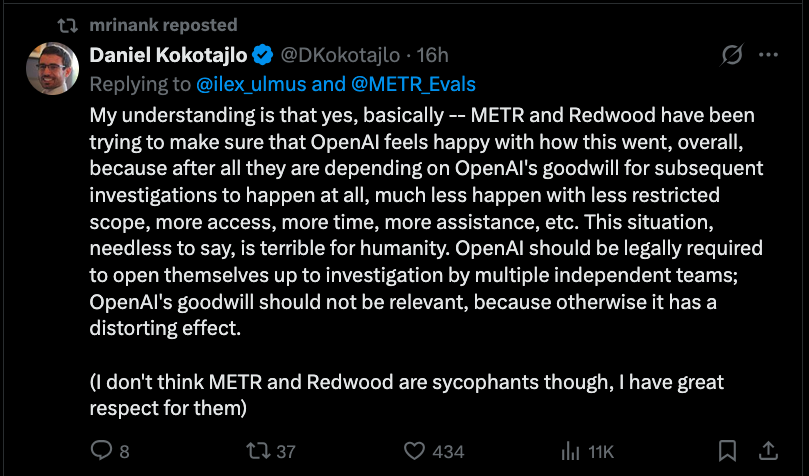Click the blue verified badge
Image resolution: width=809 pixels, height=476 pixels.
(x=263, y=55)
